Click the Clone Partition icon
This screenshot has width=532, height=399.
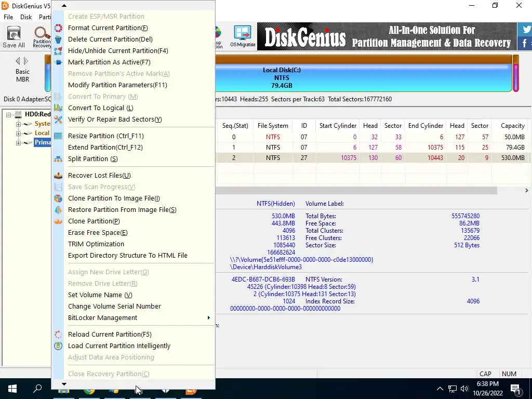tap(58, 221)
